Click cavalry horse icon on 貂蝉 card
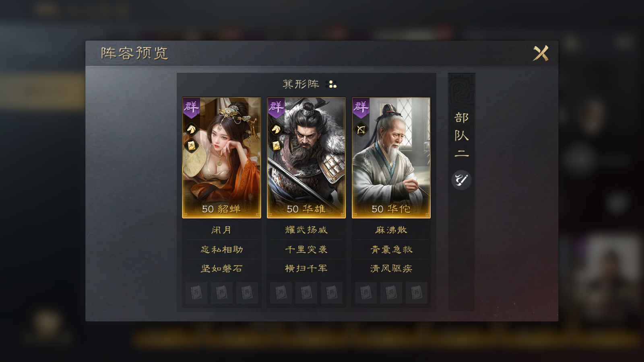Image resolution: width=644 pixels, height=362 pixels. point(192,129)
